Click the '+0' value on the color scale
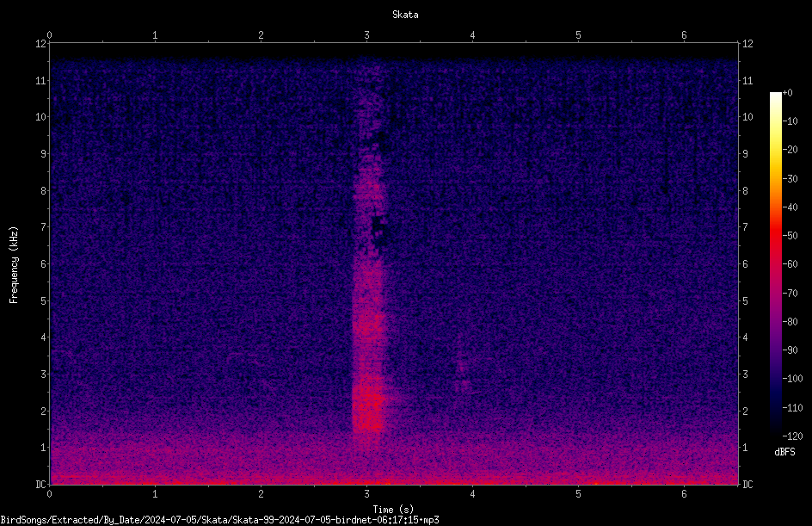This screenshot has height=526, width=812. (x=787, y=93)
